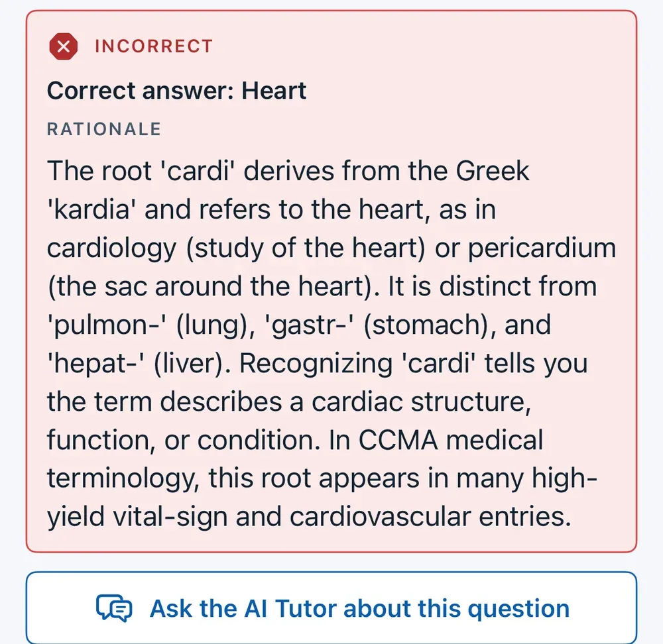Click the word 'cardiology' in the rationale
663x644 pixels.
click(x=111, y=248)
